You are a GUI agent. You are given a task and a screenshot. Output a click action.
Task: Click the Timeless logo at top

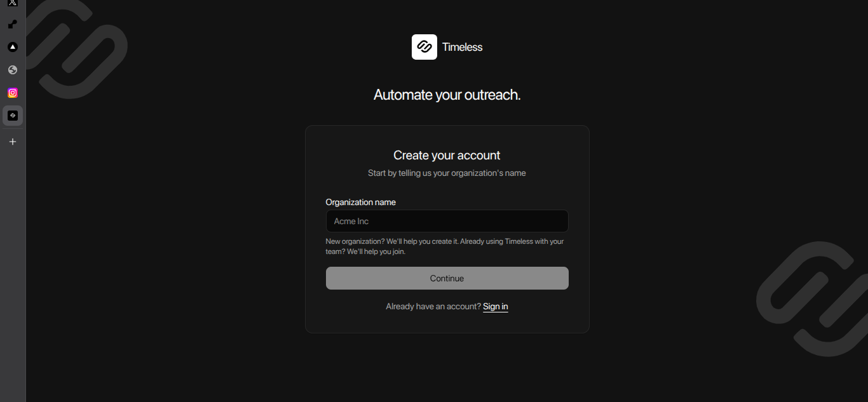click(424, 47)
